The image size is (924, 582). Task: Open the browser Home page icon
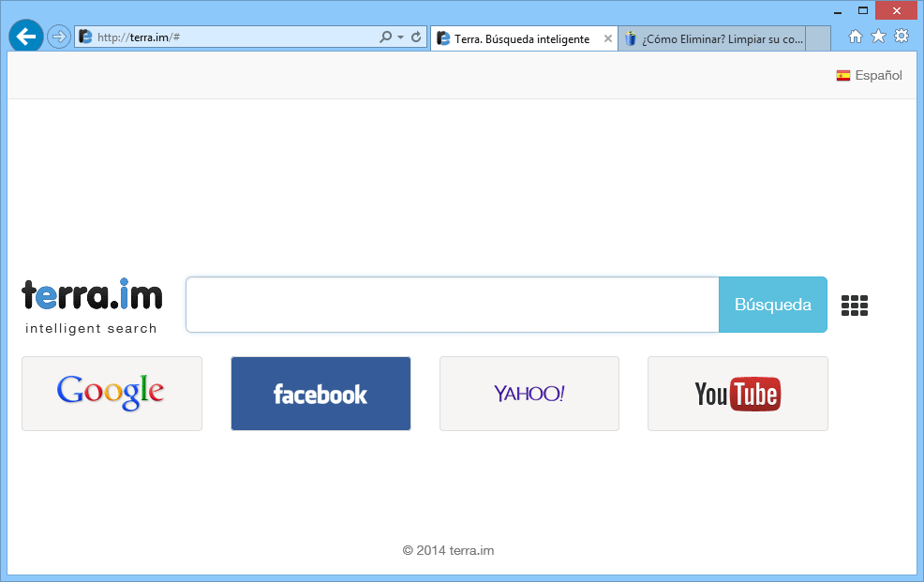[x=855, y=37]
